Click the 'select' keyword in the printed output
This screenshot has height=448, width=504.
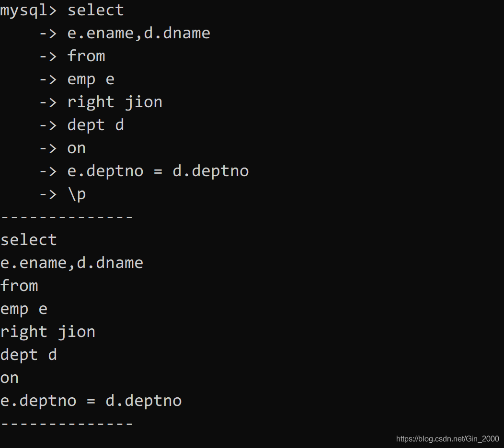pyautogui.click(x=29, y=240)
